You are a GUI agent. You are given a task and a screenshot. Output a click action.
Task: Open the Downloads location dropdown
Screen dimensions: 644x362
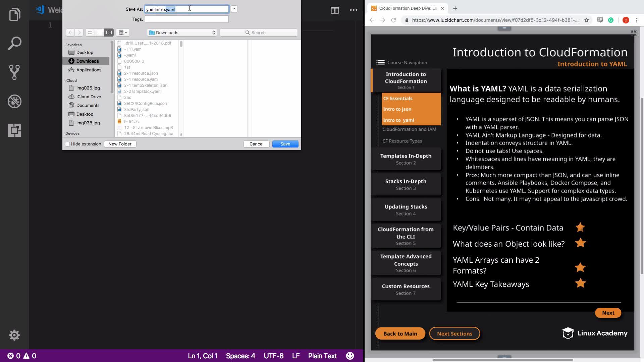[183, 33]
